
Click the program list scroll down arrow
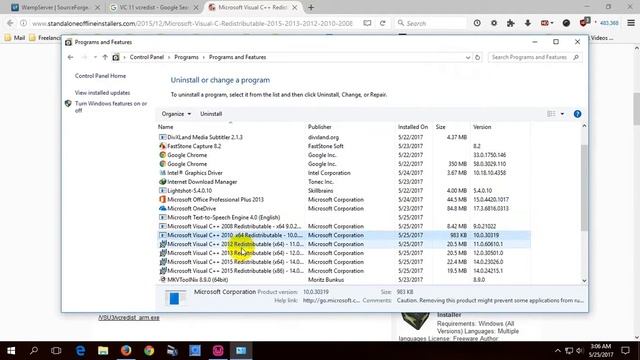584,281
